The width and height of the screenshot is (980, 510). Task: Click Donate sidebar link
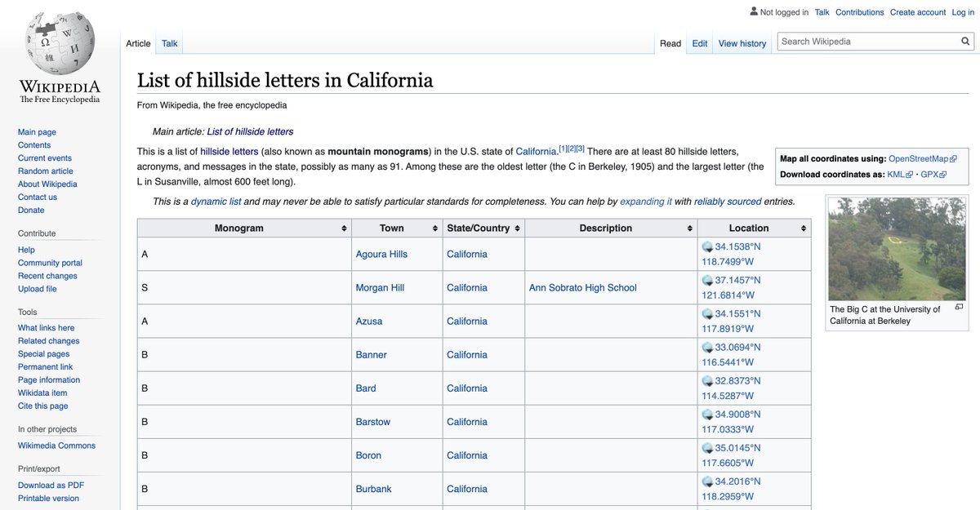pyautogui.click(x=31, y=211)
